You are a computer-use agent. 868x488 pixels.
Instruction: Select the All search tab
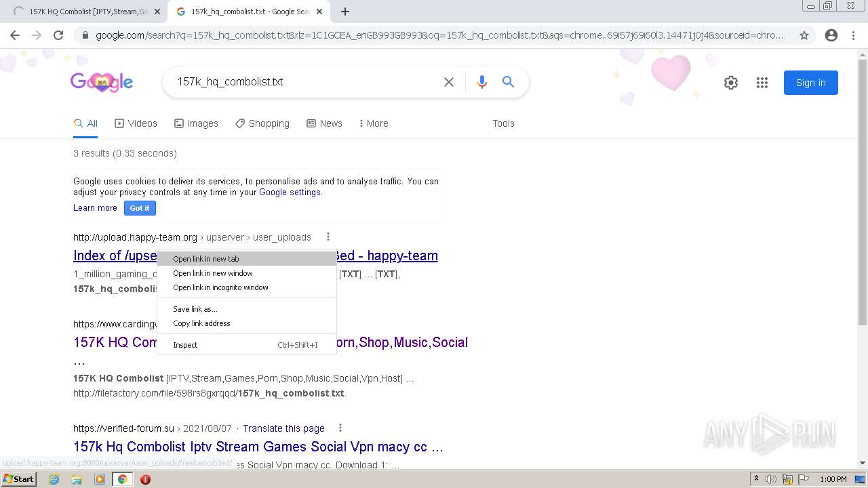point(86,123)
